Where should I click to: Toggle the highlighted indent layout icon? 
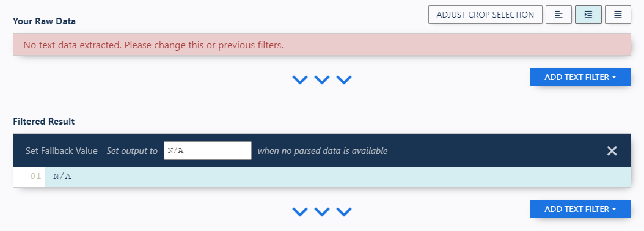point(588,15)
